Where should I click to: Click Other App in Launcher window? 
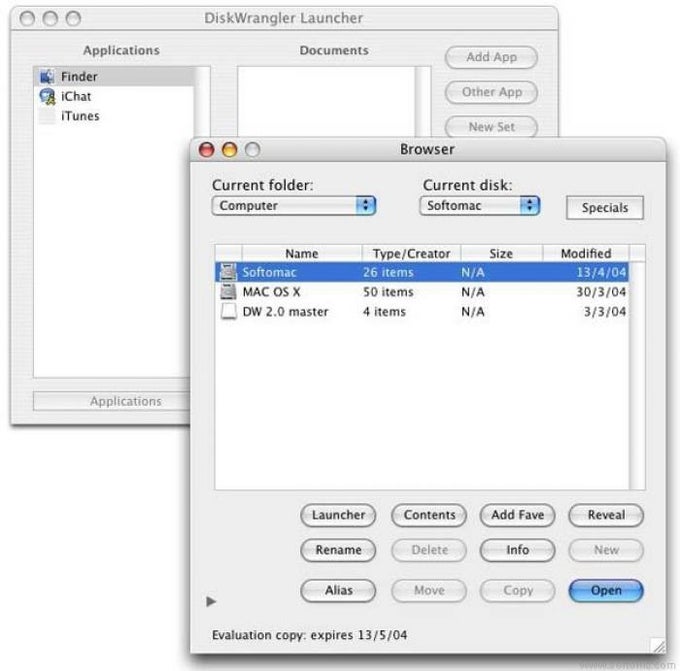point(491,92)
